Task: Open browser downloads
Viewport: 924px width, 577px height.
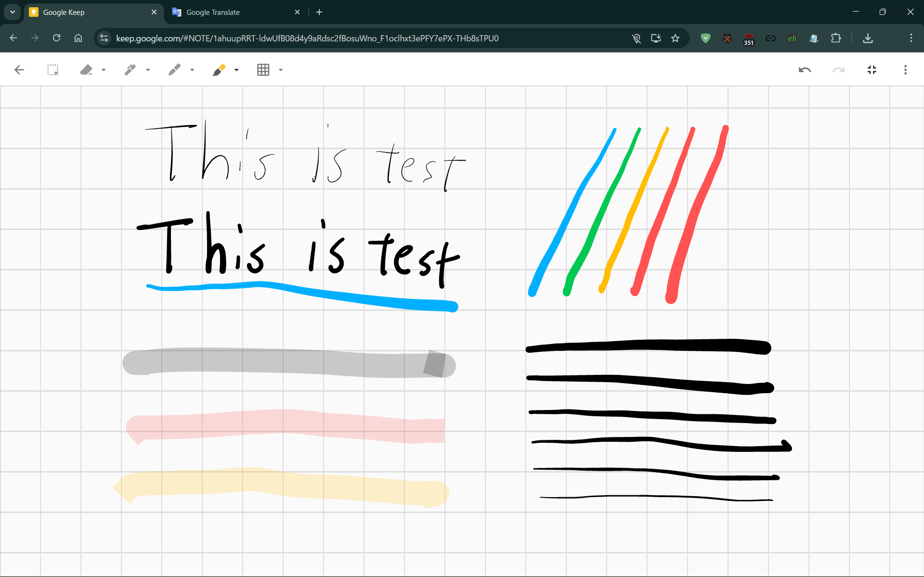Action: pyautogui.click(x=868, y=38)
